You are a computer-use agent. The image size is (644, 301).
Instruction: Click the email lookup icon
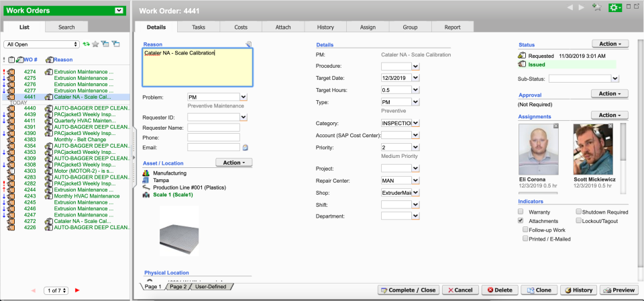(x=246, y=147)
